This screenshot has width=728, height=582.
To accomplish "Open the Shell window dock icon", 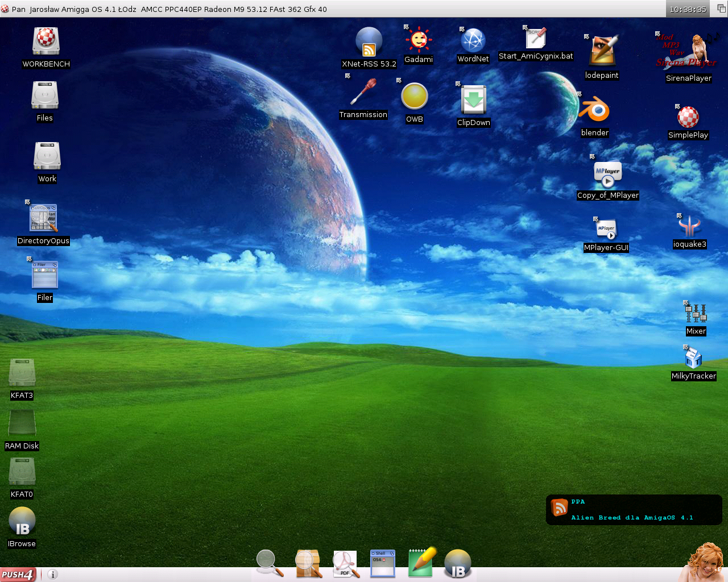I will [383, 563].
